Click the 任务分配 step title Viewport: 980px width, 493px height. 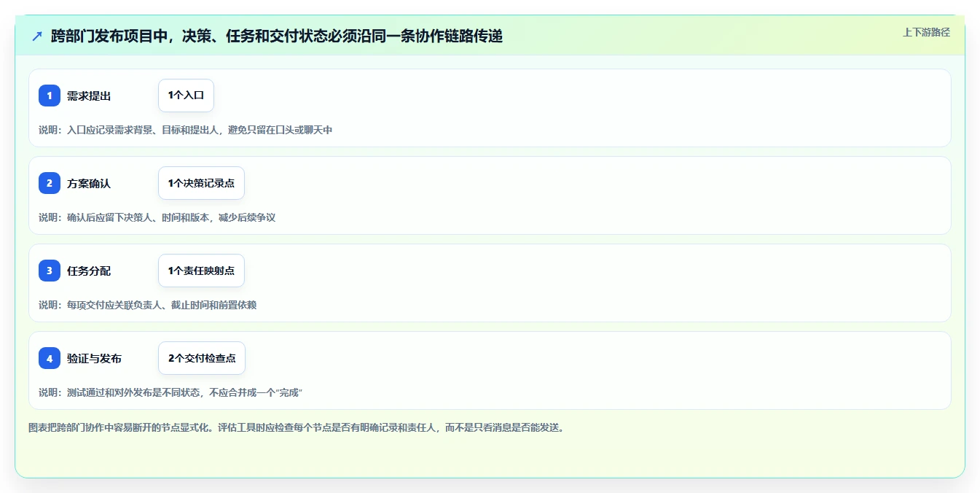(x=89, y=271)
